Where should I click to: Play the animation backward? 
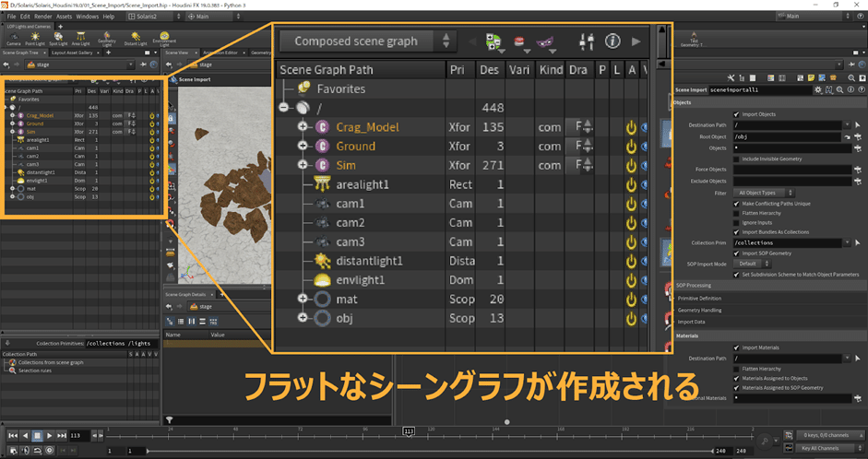25,436
